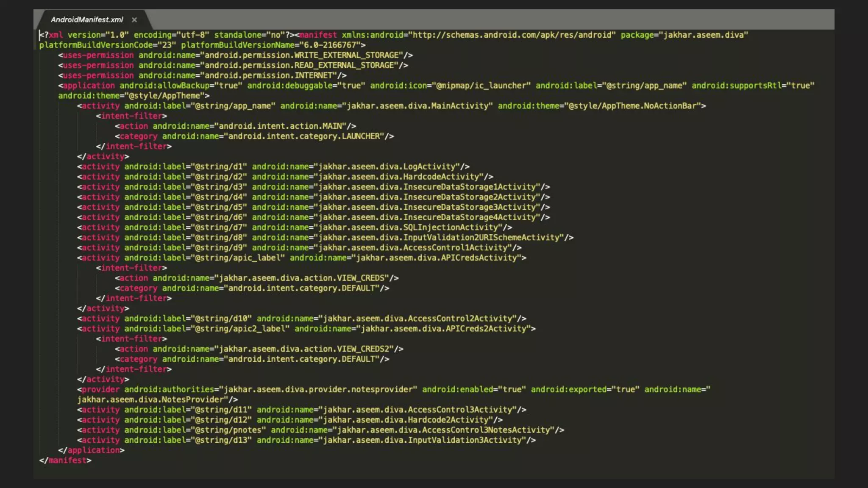Click on the INTERNET permission text
The height and width of the screenshot is (488, 868).
pyautogui.click(x=314, y=75)
